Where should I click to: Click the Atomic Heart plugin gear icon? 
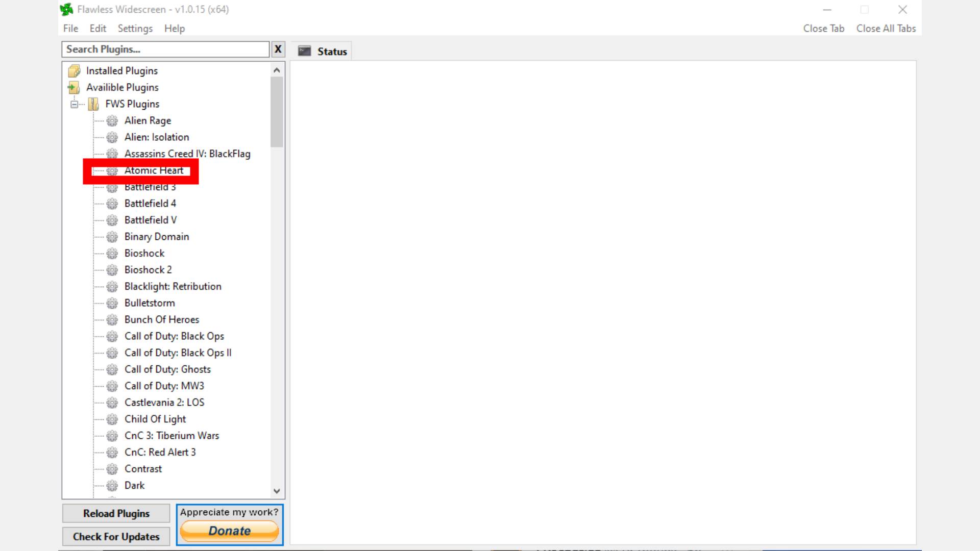pyautogui.click(x=111, y=170)
